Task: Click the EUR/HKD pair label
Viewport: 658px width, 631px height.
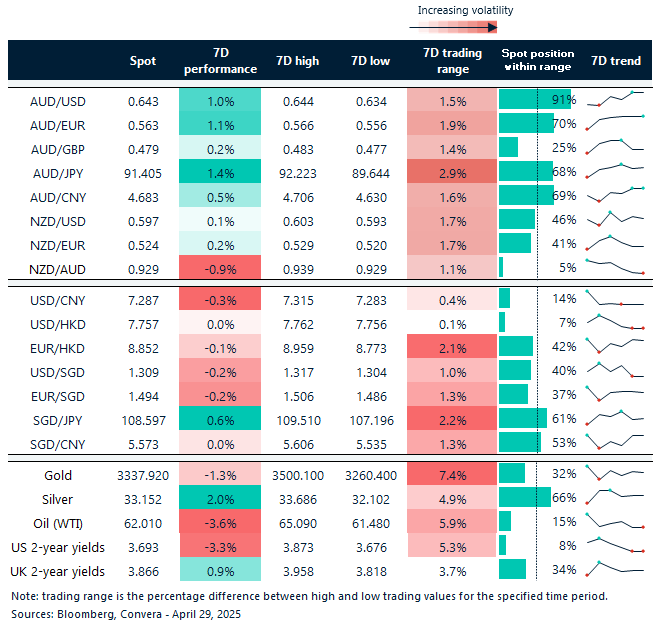Action: (58, 348)
